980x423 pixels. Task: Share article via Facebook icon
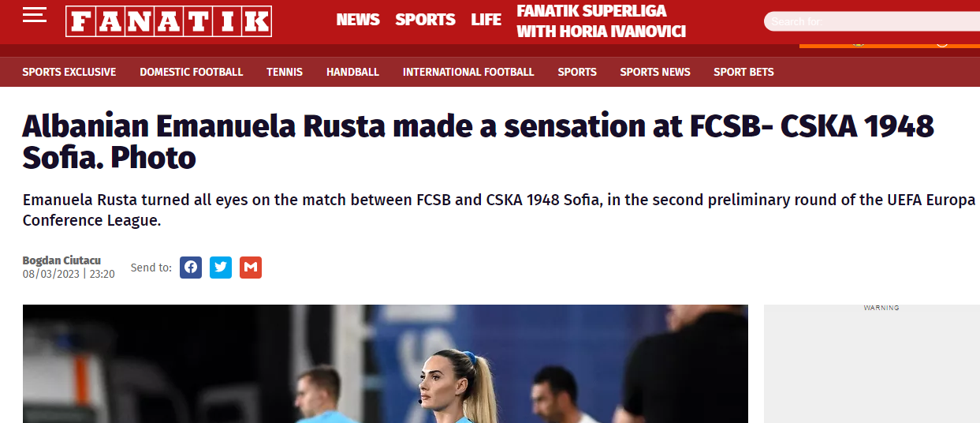pos(191,268)
